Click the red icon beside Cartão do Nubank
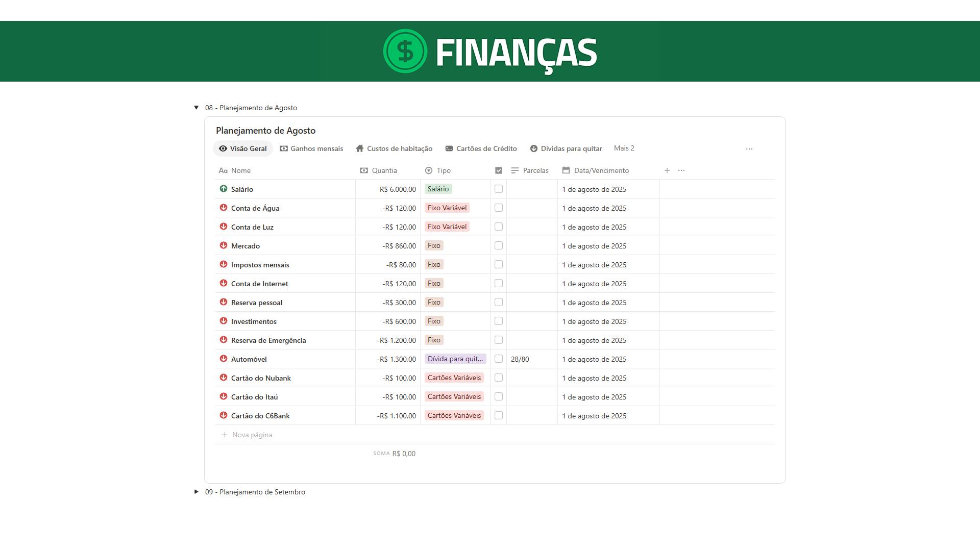 coord(224,378)
